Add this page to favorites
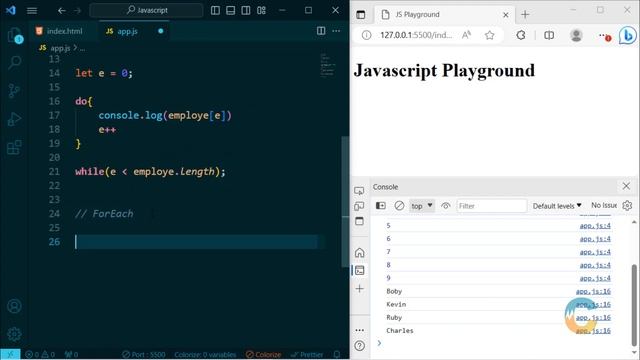Viewport: 640px width, 360px height. click(489, 35)
